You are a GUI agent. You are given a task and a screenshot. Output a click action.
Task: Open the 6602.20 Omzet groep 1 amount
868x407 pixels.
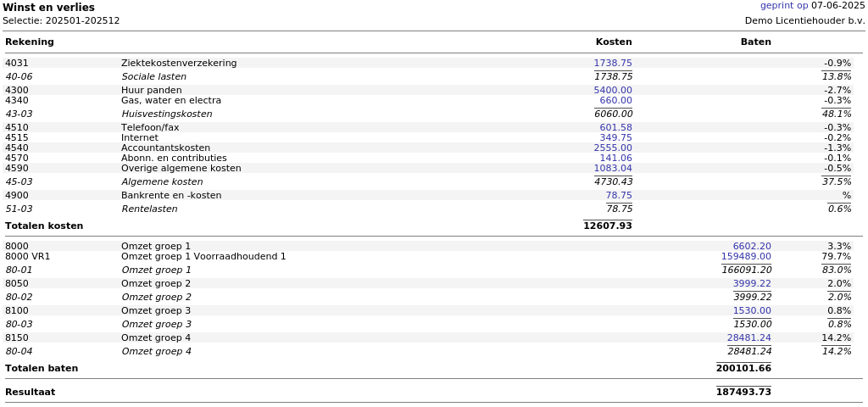752,246
